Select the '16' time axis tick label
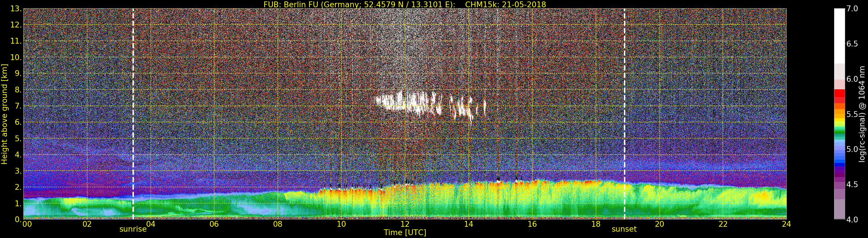Screen dimensions: 868x238 [532, 224]
